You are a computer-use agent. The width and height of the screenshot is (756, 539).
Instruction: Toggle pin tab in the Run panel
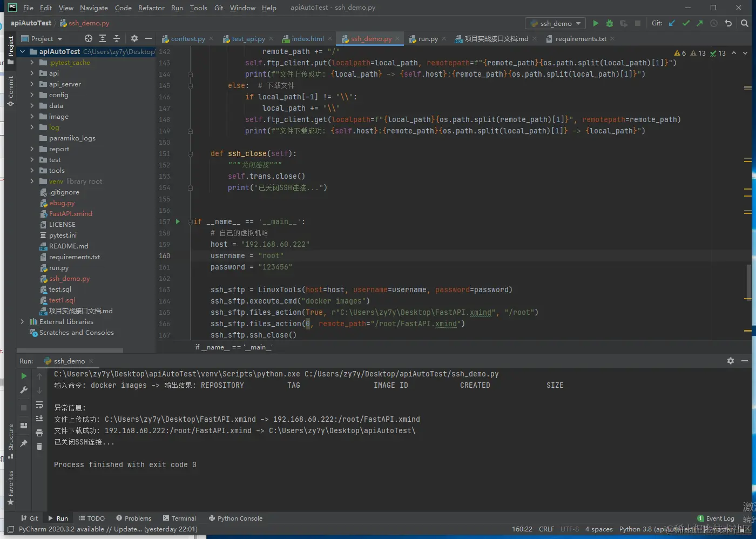pos(24,443)
